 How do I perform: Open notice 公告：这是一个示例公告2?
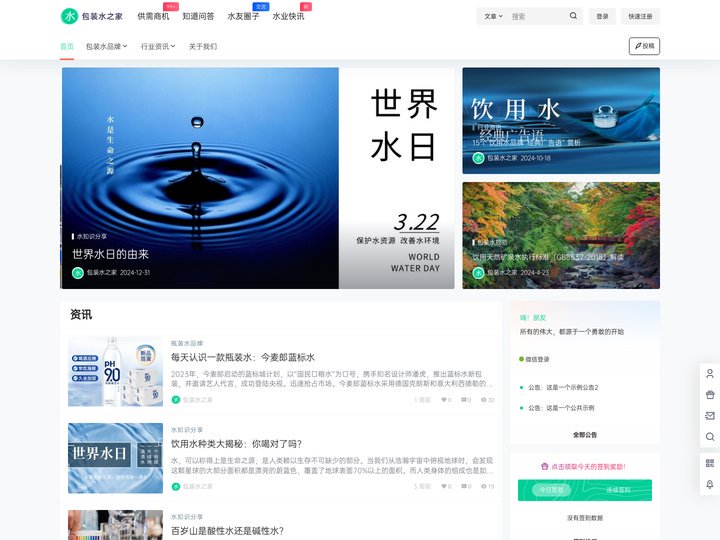(563, 388)
